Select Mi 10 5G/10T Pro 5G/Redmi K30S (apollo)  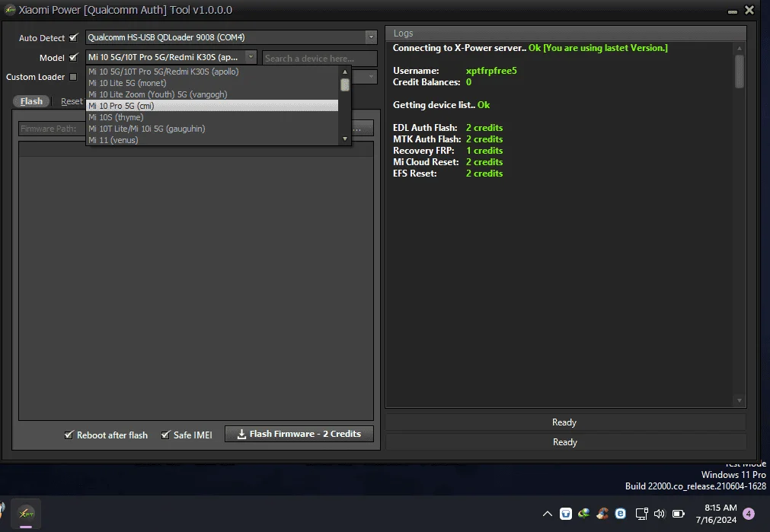212,72
